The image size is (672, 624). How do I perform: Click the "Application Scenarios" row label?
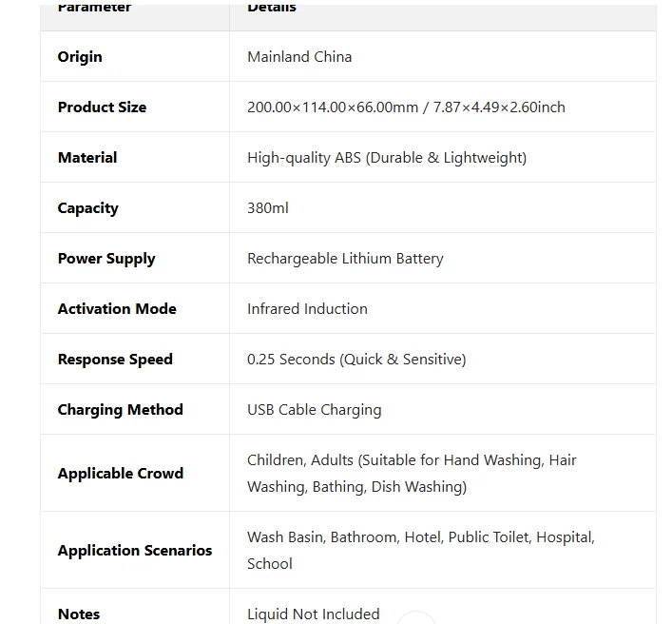pyautogui.click(x=135, y=551)
